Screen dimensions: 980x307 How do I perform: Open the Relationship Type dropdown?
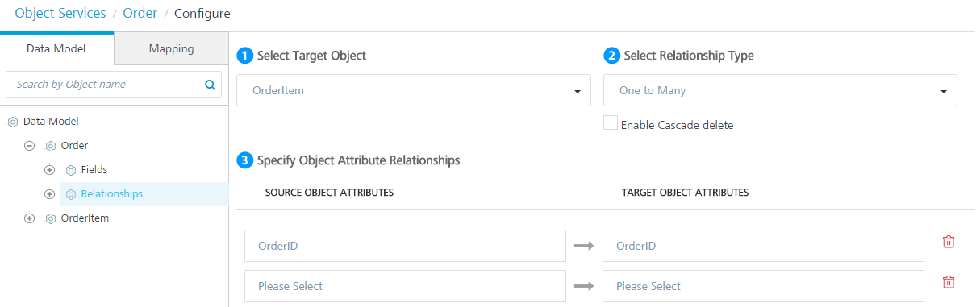[x=780, y=90]
